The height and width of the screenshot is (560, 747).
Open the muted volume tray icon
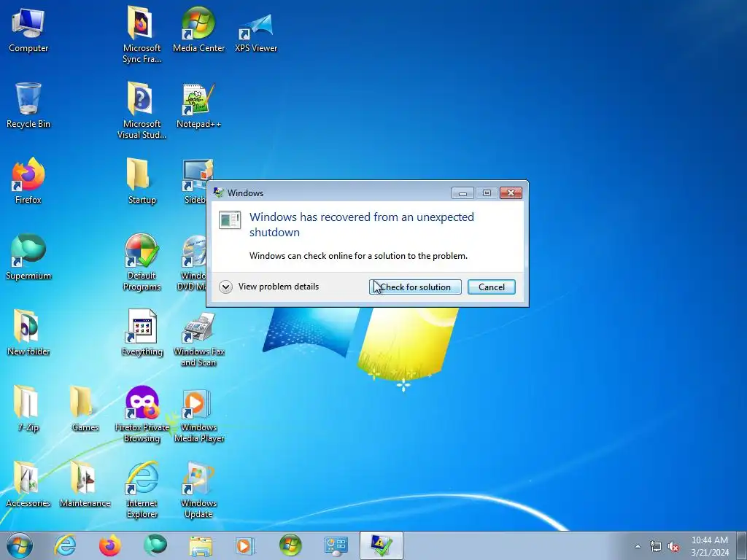coord(673,547)
